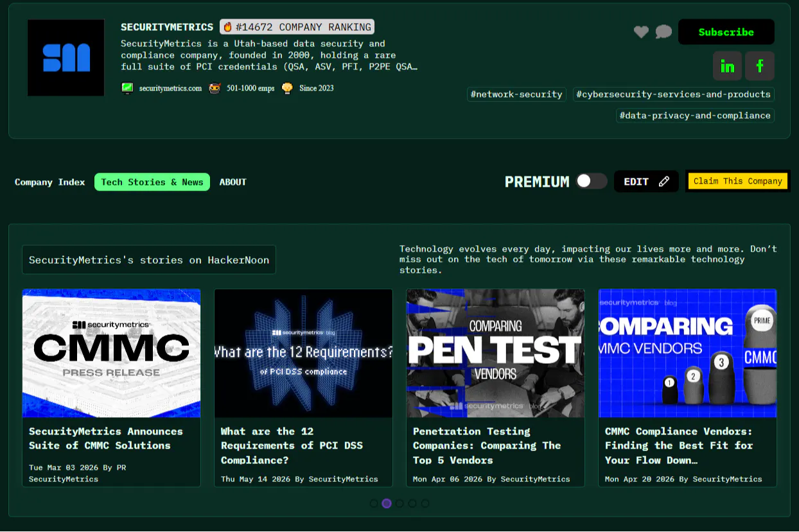The width and height of the screenshot is (799, 532).
Task: Open the SecurityMetrics company logo
Action: tap(66, 58)
